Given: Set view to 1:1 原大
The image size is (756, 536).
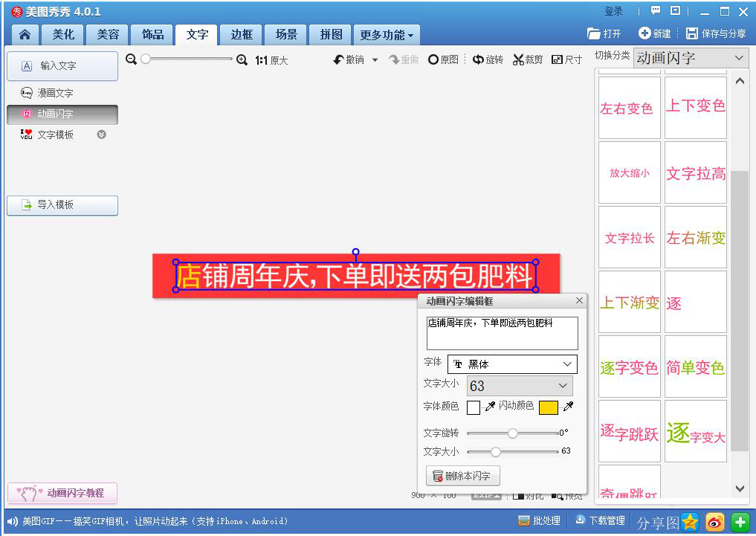Looking at the screenshot, I should [x=271, y=60].
